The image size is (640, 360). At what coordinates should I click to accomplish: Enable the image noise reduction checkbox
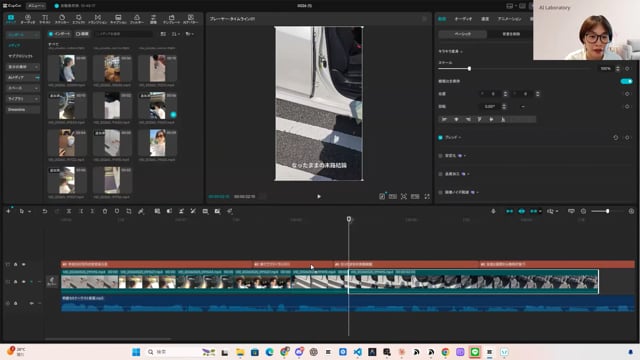(x=440, y=192)
